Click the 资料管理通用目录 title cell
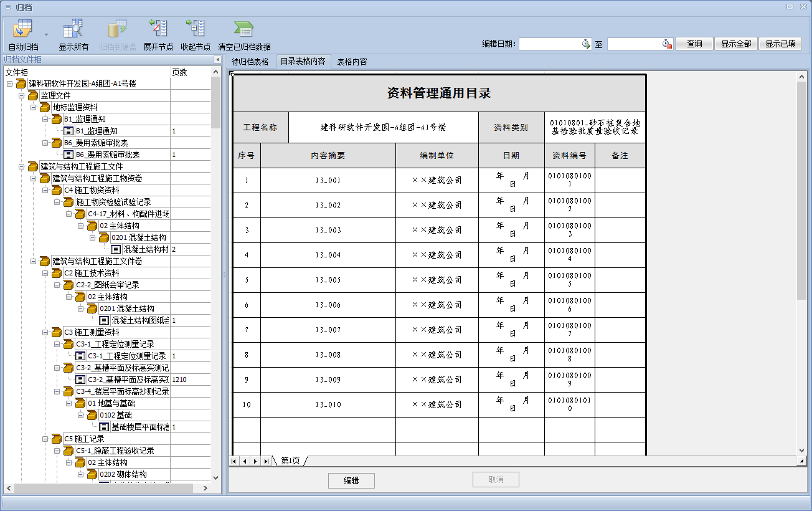The height and width of the screenshot is (511, 812). click(x=439, y=93)
